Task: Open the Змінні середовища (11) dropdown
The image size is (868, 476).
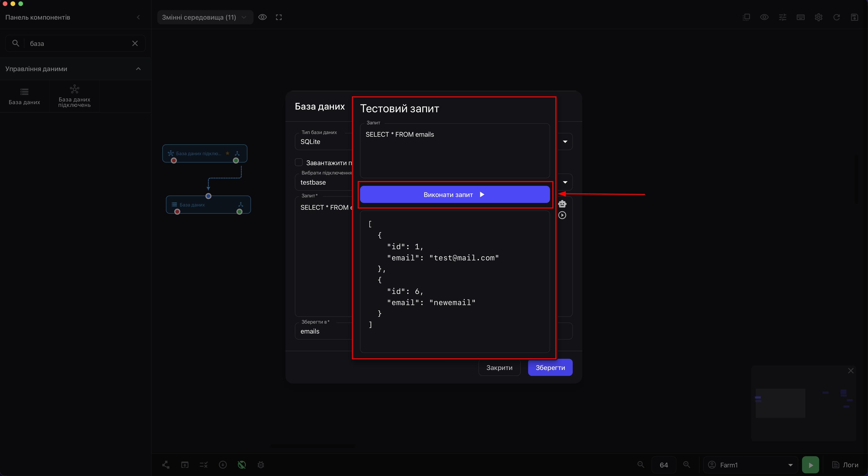Action: [x=205, y=17]
